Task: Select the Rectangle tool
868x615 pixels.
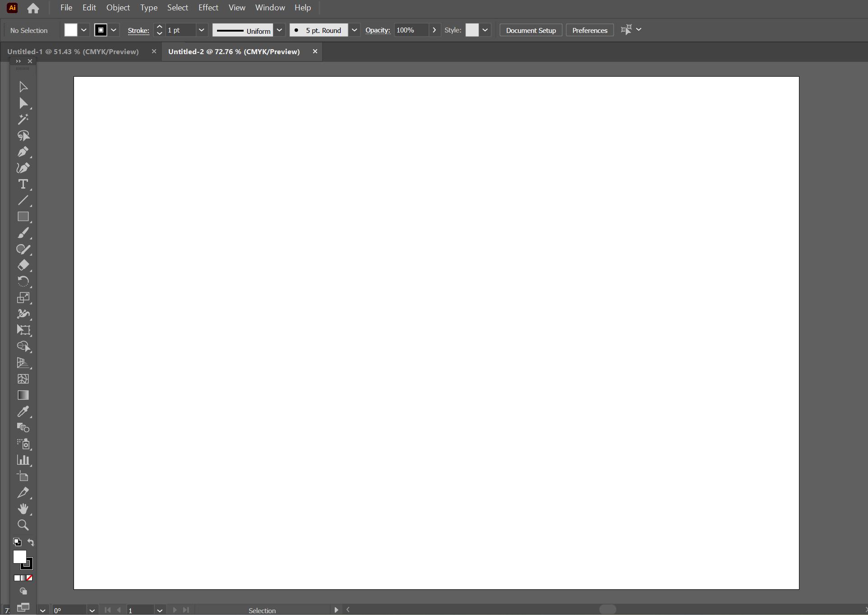Action: coord(23,217)
